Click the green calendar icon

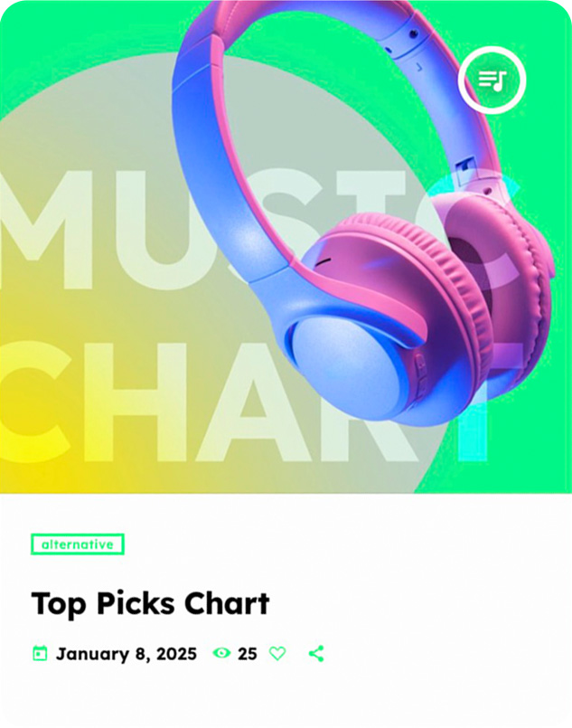click(40, 653)
